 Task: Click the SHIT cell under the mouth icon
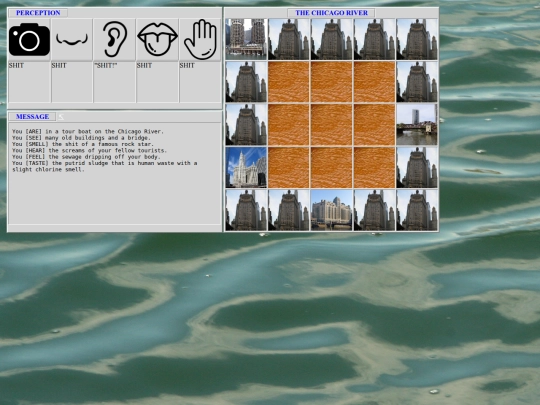pos(157,82)
